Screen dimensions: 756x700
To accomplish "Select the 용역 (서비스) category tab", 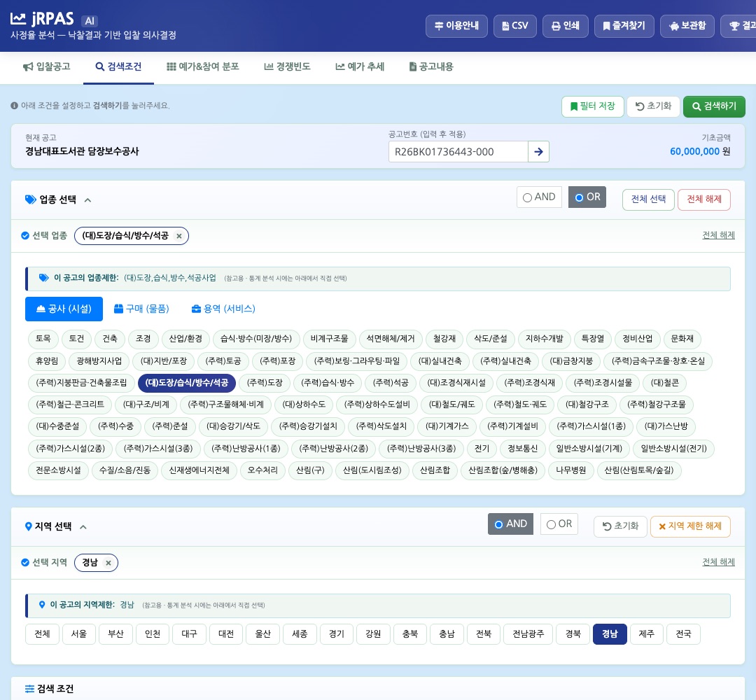I will tap(223, 309).
